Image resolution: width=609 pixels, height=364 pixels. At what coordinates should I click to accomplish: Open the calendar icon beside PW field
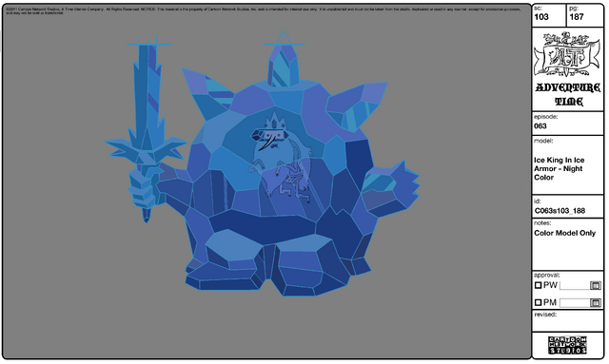[596, 286]
